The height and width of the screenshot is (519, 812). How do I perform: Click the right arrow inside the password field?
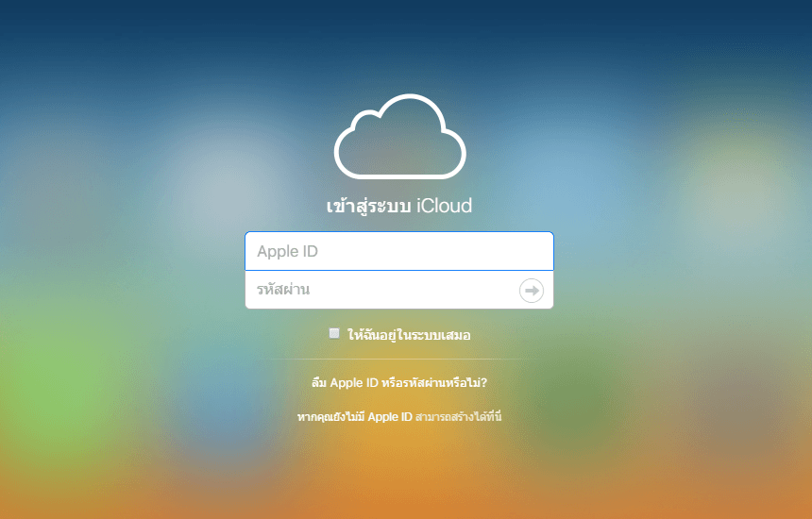[532, 291]
